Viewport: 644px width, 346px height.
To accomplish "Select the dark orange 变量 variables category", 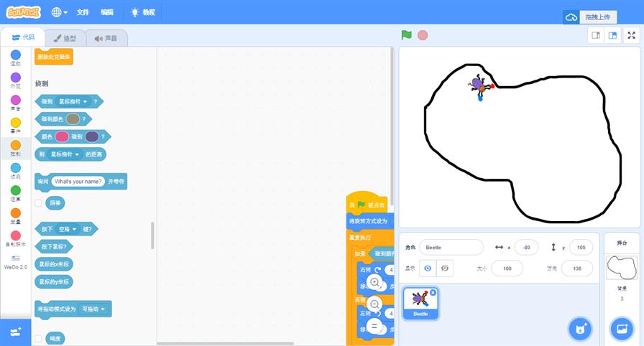I will (x=16, y=215).
